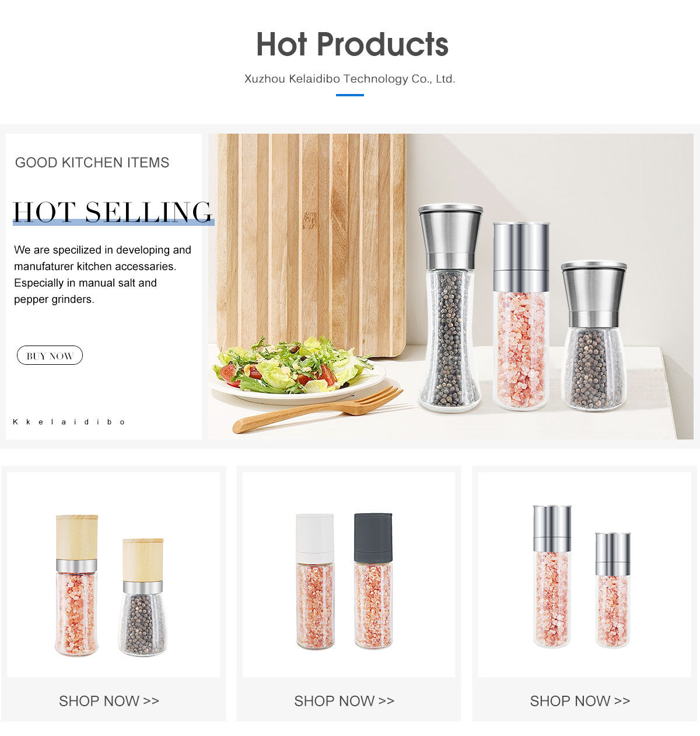Screen dimensions: 700x736
Task: Click the HOT SELLING headline
Action: click(x=113, y=212)
